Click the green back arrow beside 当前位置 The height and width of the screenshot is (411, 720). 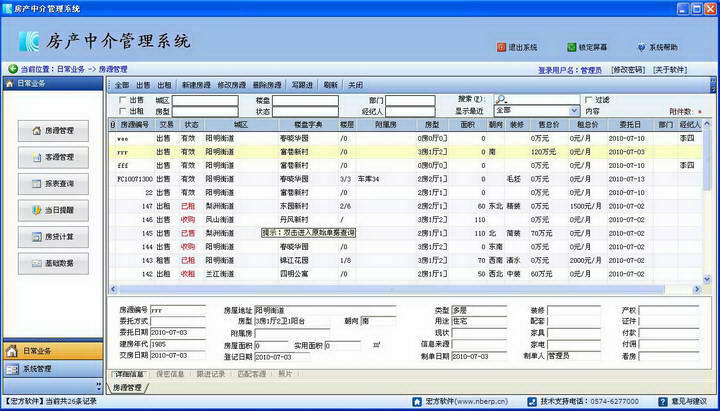(x=13, y=69)
